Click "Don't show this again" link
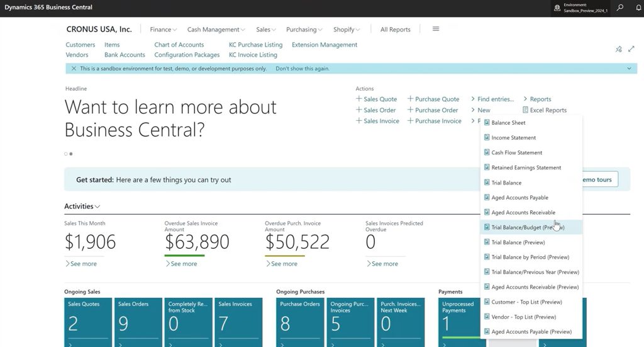644x347 pixels. [302, 69]
